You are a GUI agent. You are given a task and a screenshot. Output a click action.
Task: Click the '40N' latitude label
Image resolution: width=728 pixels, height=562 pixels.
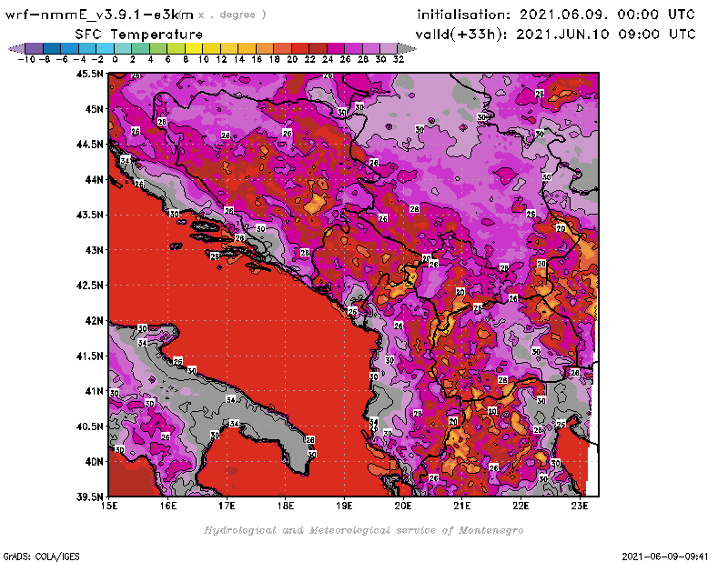[94, 461]
